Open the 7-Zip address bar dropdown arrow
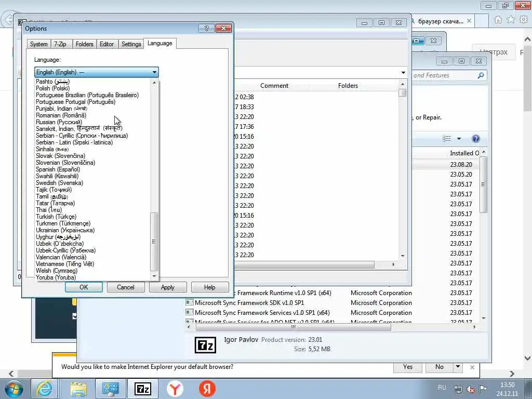532x399 pixels. (x=403, y=73)
